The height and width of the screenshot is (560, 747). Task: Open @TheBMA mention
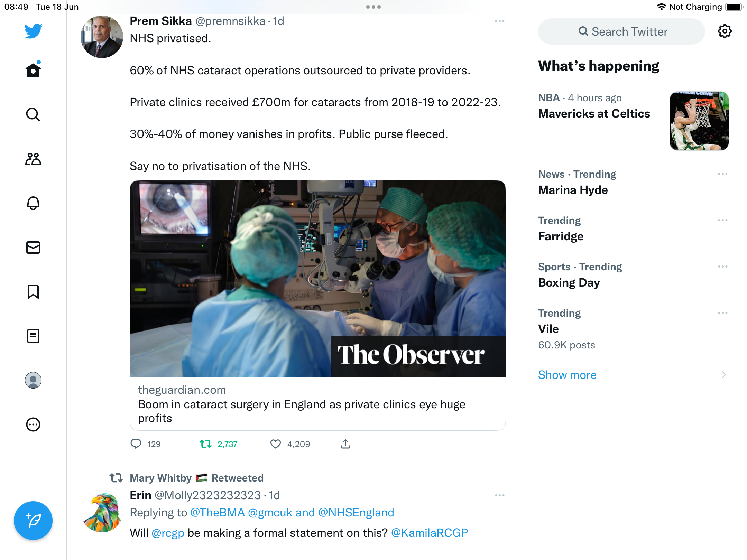[218, 513]
